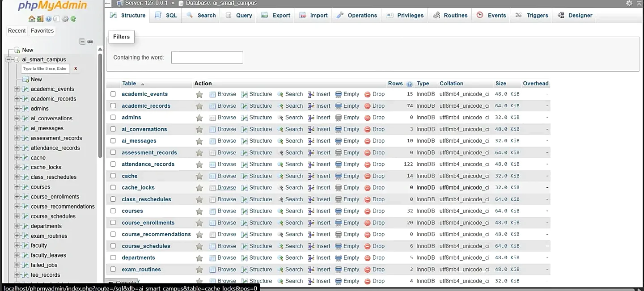Favorite the courses table star icon

point(199,211)
